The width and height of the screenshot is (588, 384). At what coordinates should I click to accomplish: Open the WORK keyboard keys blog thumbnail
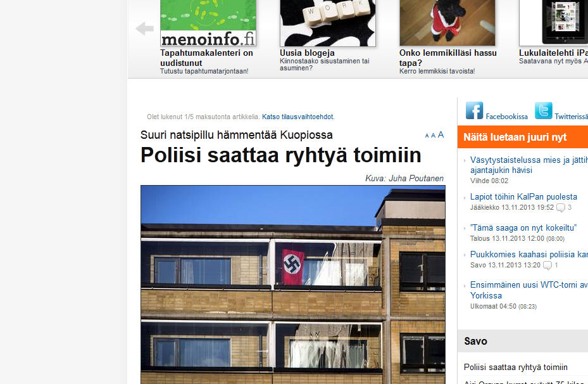pos(328,23)
